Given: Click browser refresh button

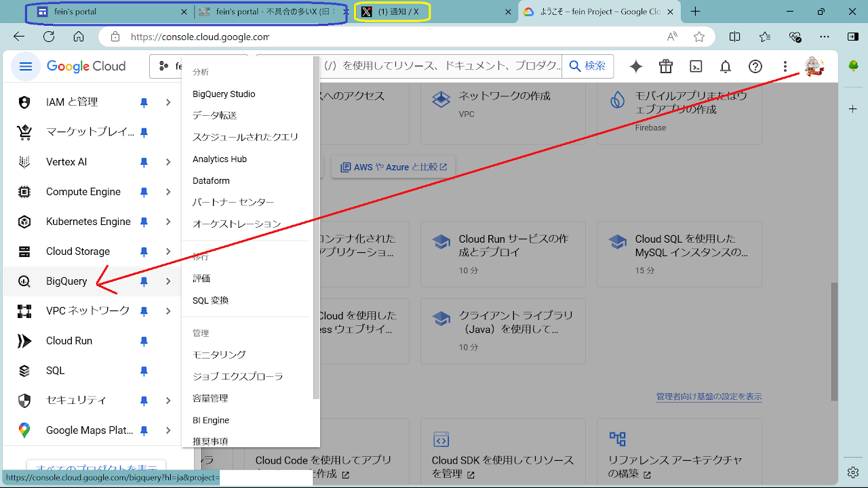Looking at the screenshot, I should 49,37.
